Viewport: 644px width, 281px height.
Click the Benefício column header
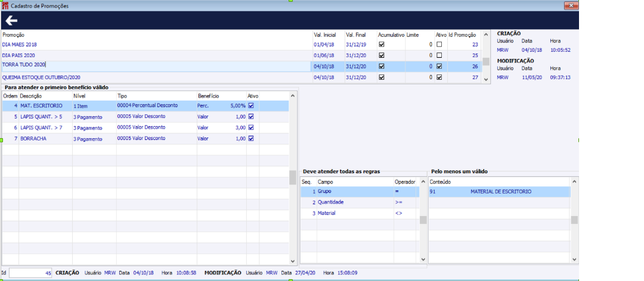208,96
